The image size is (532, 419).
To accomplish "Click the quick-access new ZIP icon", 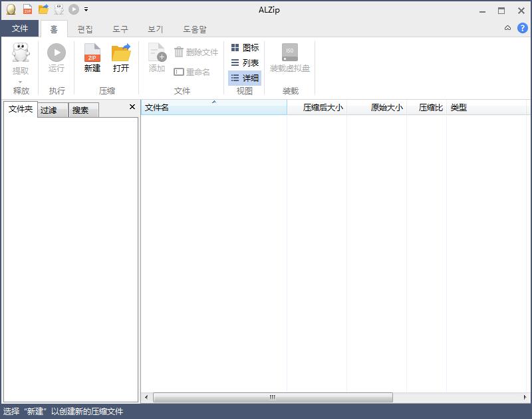I will [27, 9].
